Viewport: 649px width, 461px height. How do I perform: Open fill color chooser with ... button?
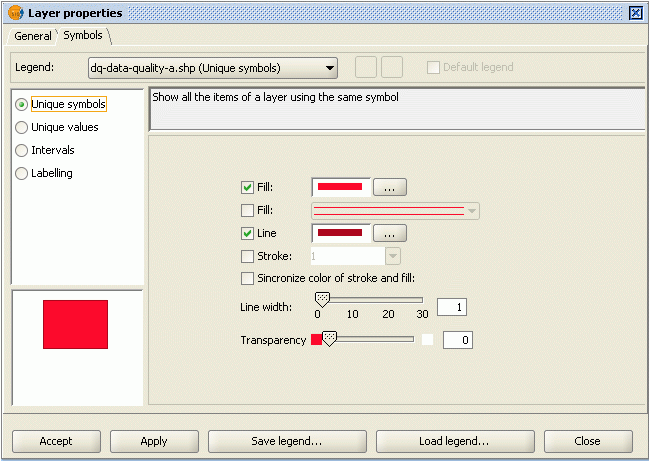pyautogui.click(x=390, y=187)
